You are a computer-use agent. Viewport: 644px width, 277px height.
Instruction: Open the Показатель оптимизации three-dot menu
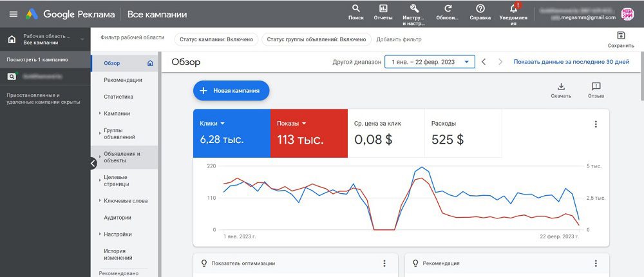[x=384, y=263]
